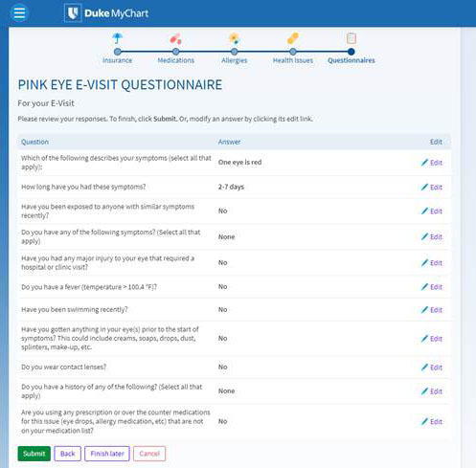Screen dimensions: 476x468
Task: Edit the swimming recently answer
Action: coord(432,310)
